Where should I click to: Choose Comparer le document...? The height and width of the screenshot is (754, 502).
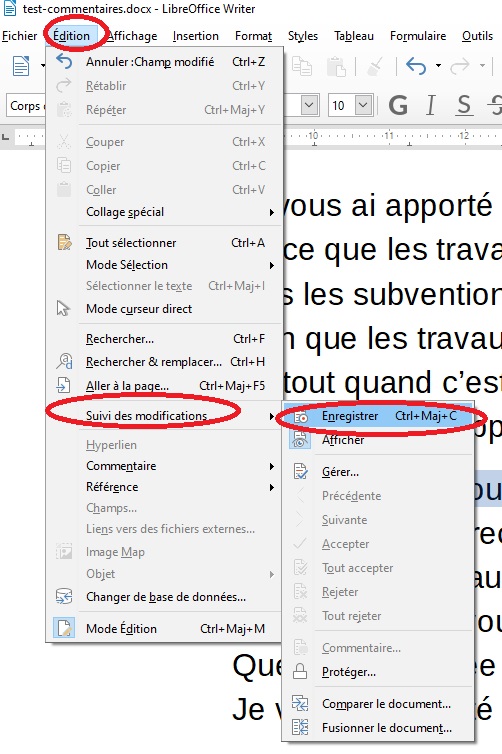[x=378, y=704]
